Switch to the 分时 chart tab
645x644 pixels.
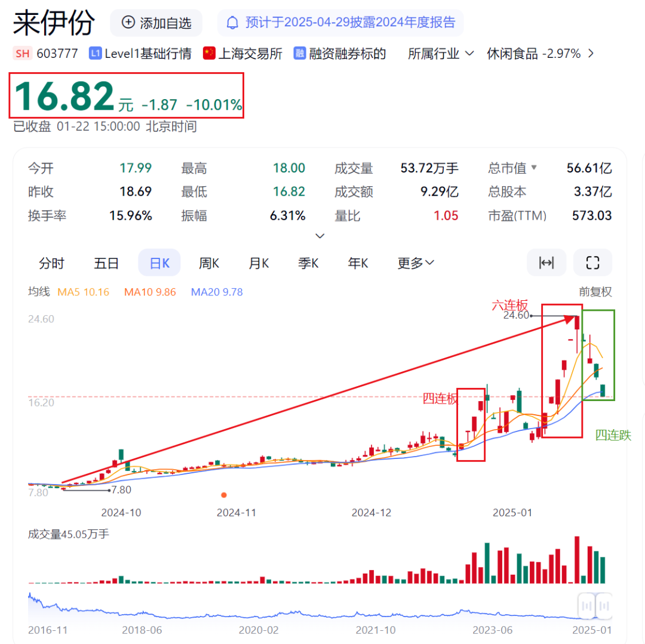pyautogui.click(x=52, y=263)
